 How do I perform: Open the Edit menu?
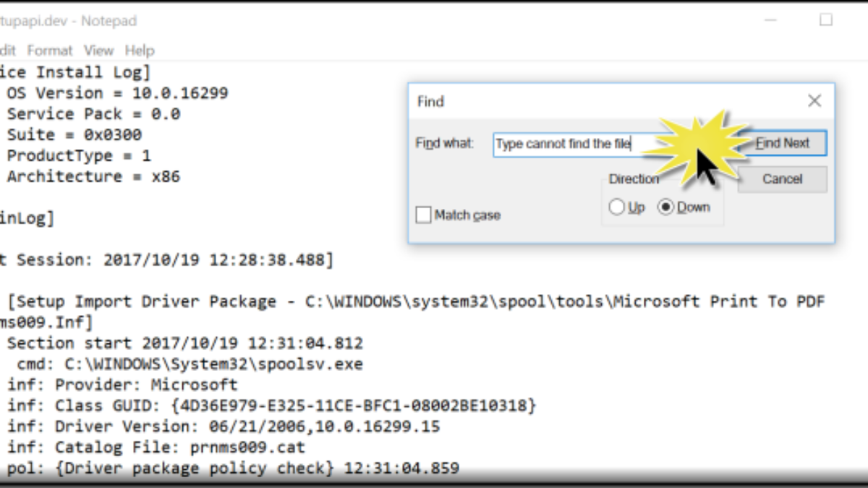7,51
